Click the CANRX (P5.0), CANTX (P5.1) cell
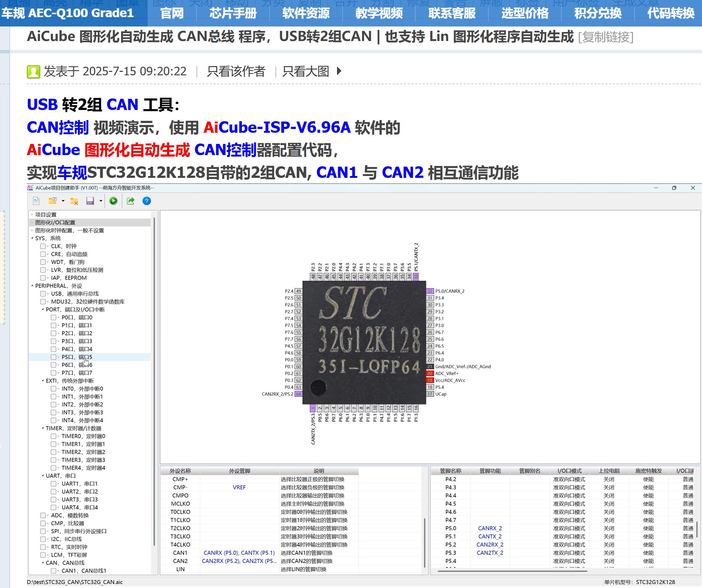This screenshot has height=588, width=702. [239, 553]
